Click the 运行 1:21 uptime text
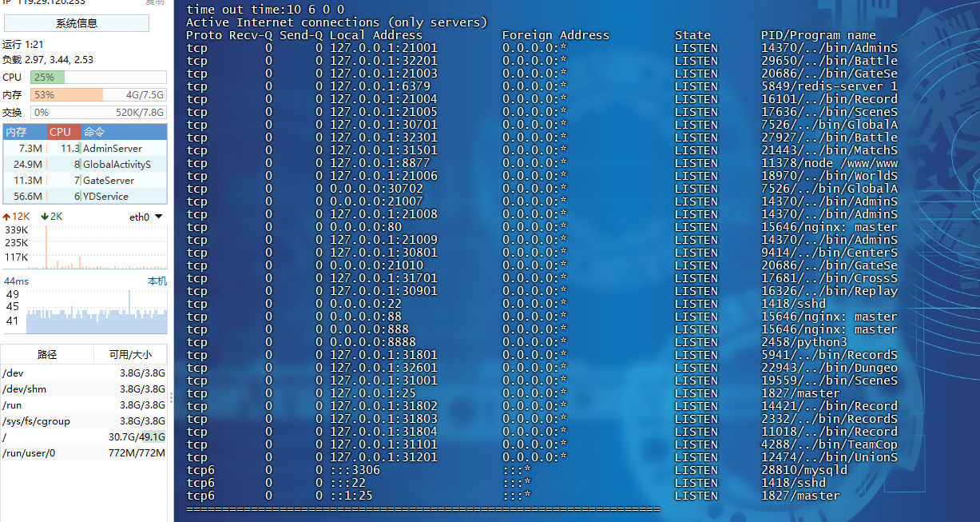 point(23,45)
